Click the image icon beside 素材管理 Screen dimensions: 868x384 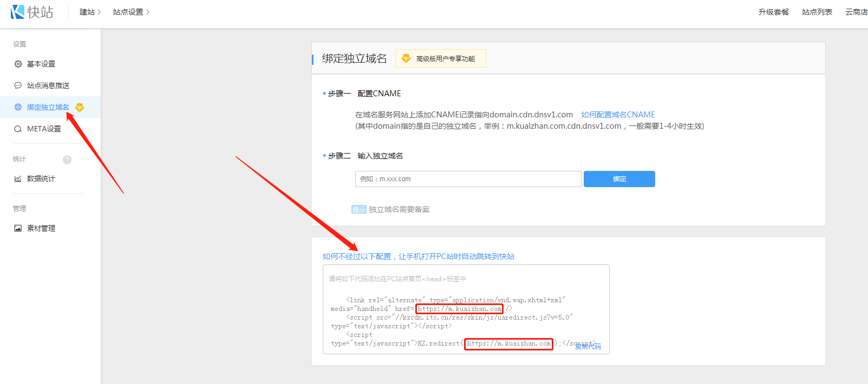(18, 228)
